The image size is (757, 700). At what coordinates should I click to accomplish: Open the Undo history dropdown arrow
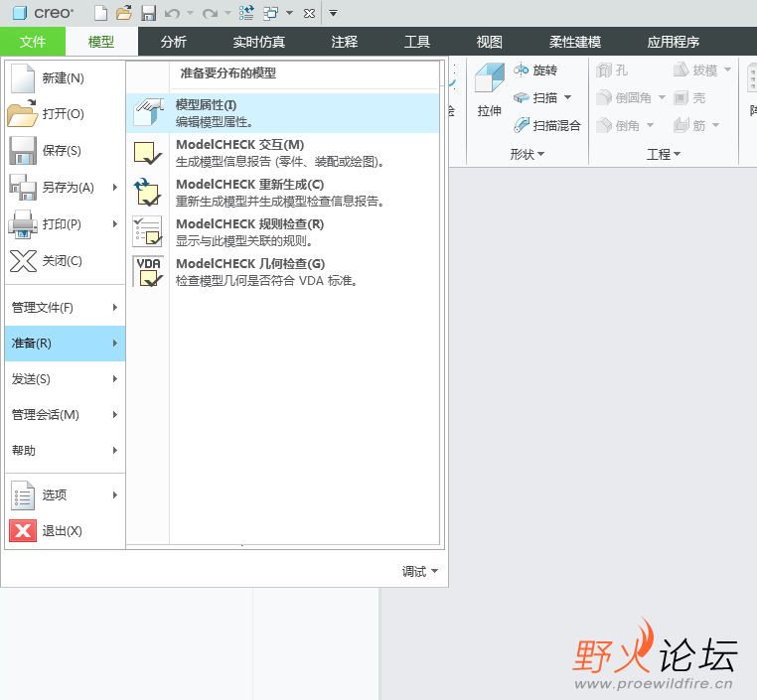point(190,13)
